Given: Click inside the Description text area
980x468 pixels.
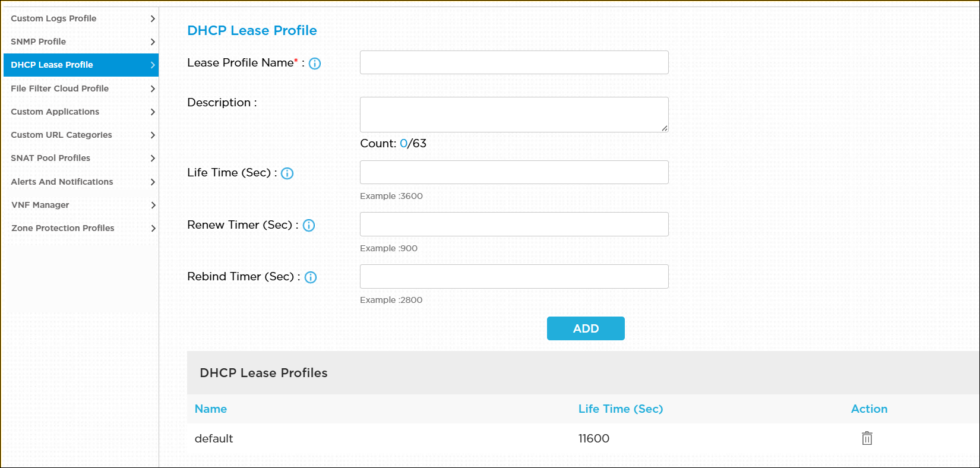Looking at the screenshot, I should click(x=514, y=114).
